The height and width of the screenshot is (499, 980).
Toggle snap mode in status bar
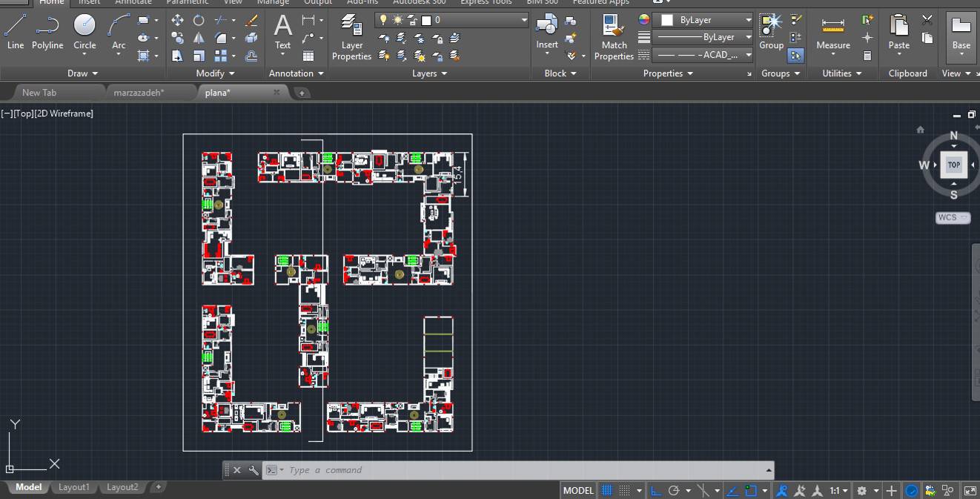pyautogui.click(x=625, y=491)
